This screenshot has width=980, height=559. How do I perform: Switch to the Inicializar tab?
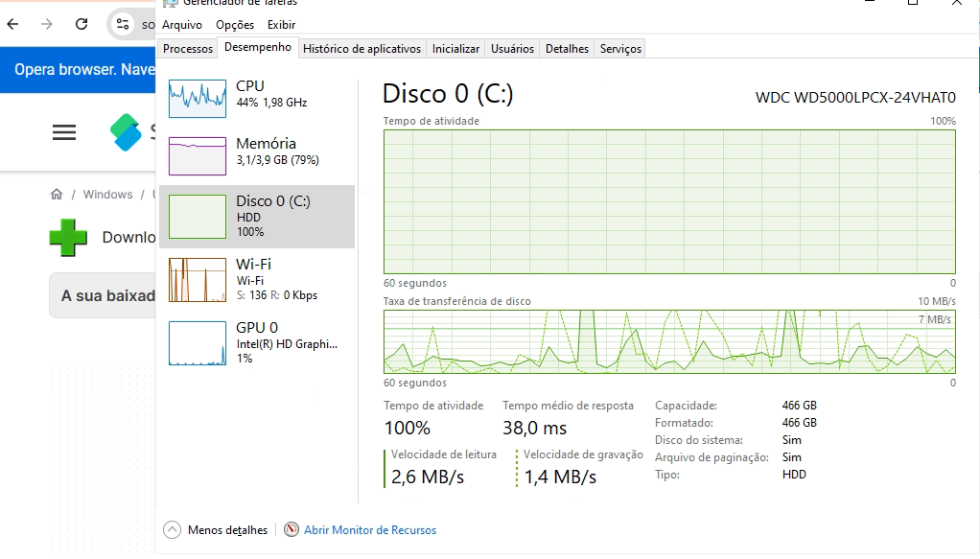click(455, 49)
